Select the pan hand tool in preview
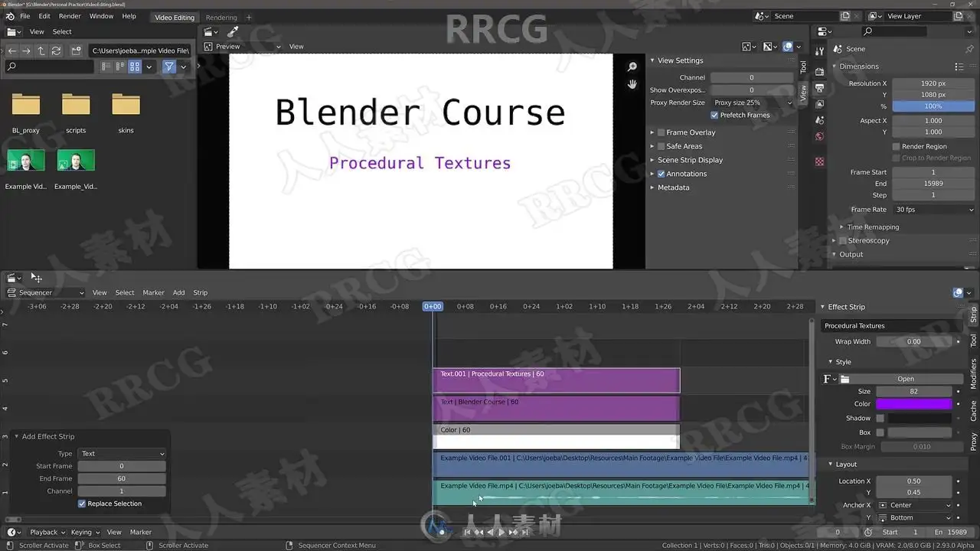 [x=632, y=84]
